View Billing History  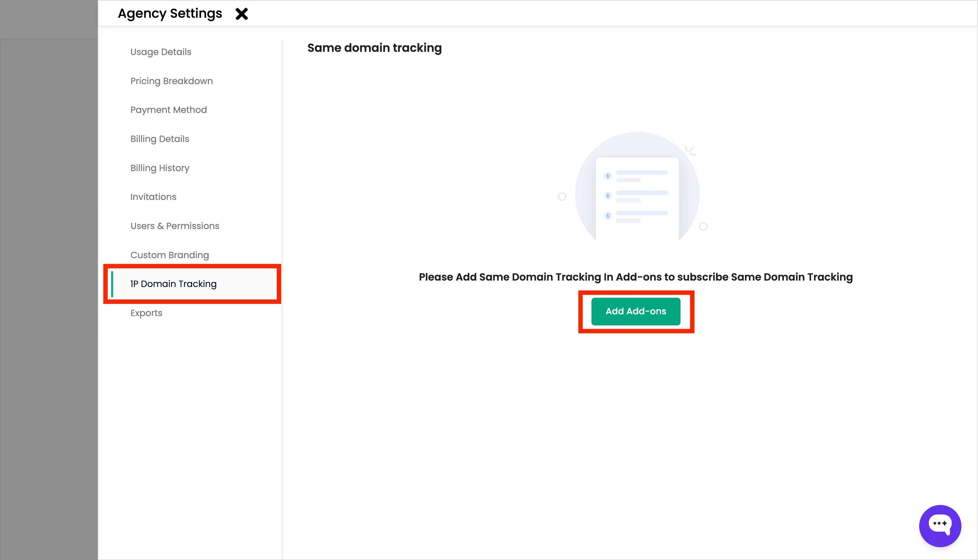(160, 168)
